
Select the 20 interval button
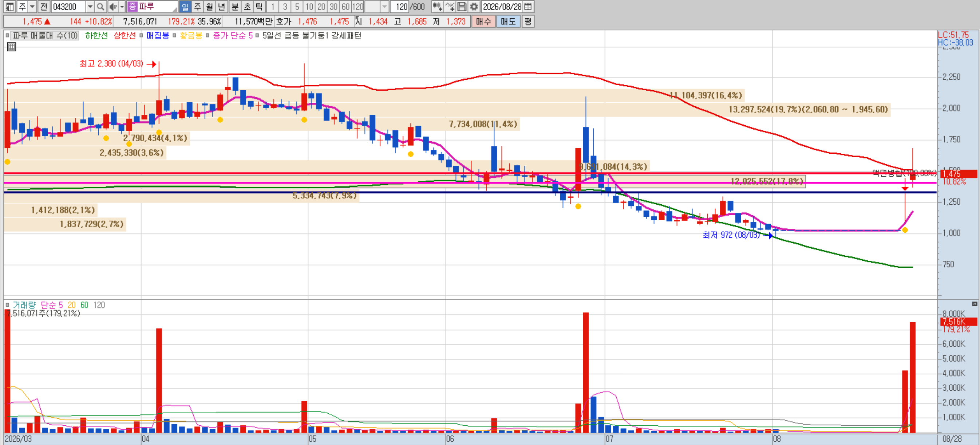point(321,7)
